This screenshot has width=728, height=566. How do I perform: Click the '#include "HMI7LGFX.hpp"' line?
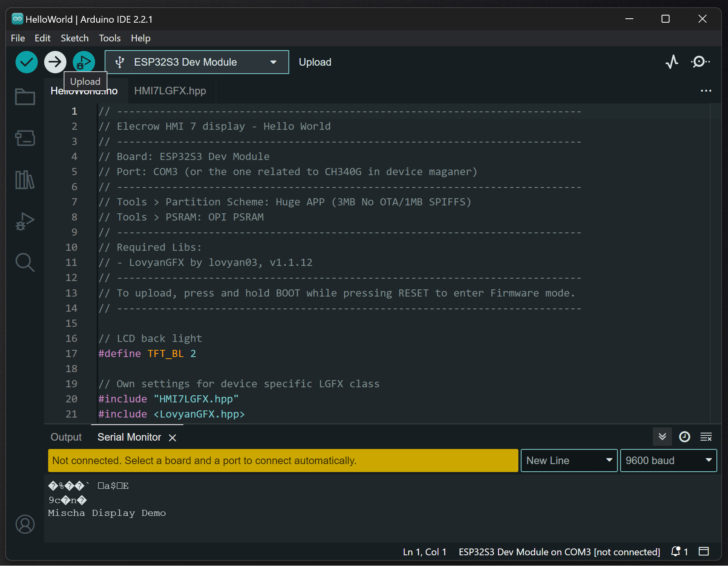click(168, 399)
